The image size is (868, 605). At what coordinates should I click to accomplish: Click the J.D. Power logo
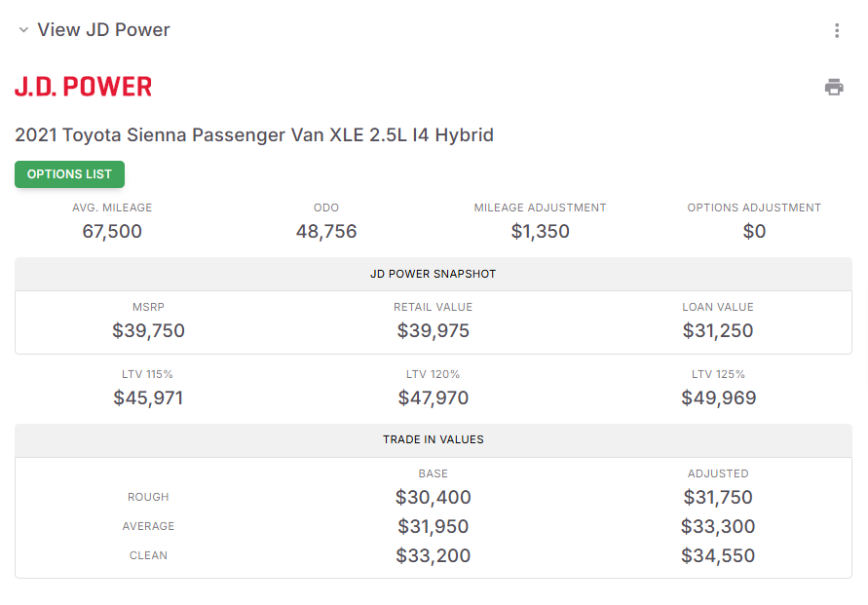(84, 87)
